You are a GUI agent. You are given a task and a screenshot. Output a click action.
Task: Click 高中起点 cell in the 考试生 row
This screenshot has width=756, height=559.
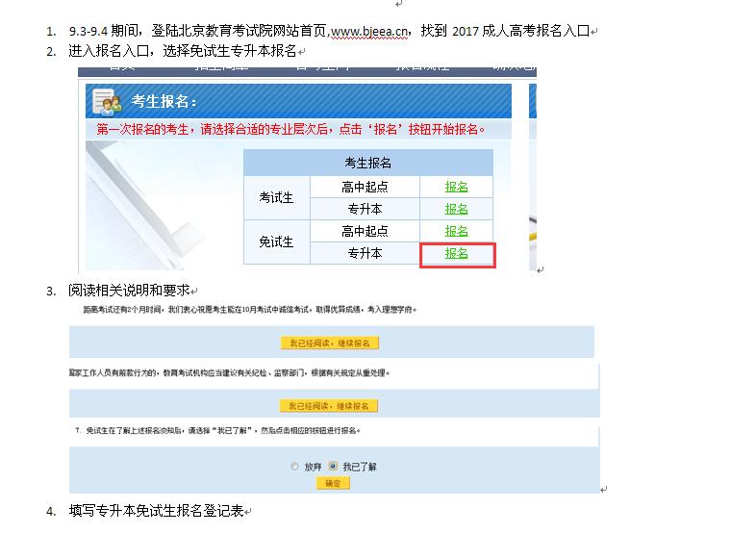coord(365,187)
